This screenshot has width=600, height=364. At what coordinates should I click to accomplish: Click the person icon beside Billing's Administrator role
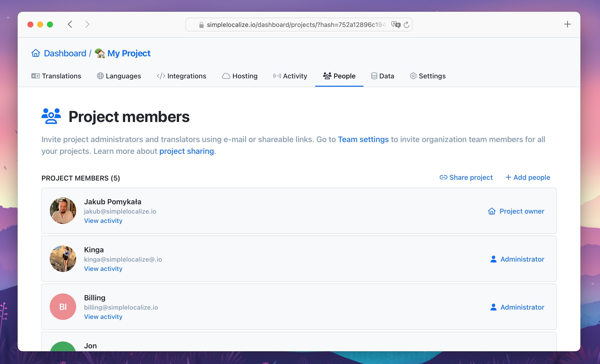point(493,307)
